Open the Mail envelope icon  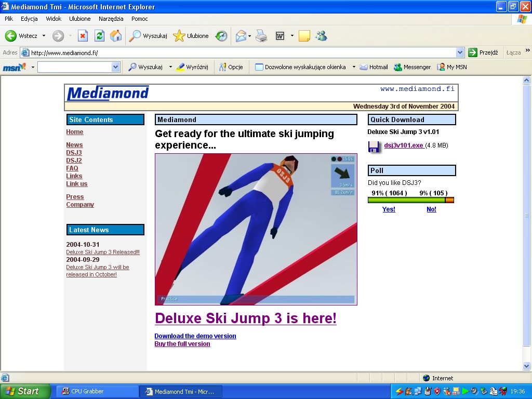[241, 36]
